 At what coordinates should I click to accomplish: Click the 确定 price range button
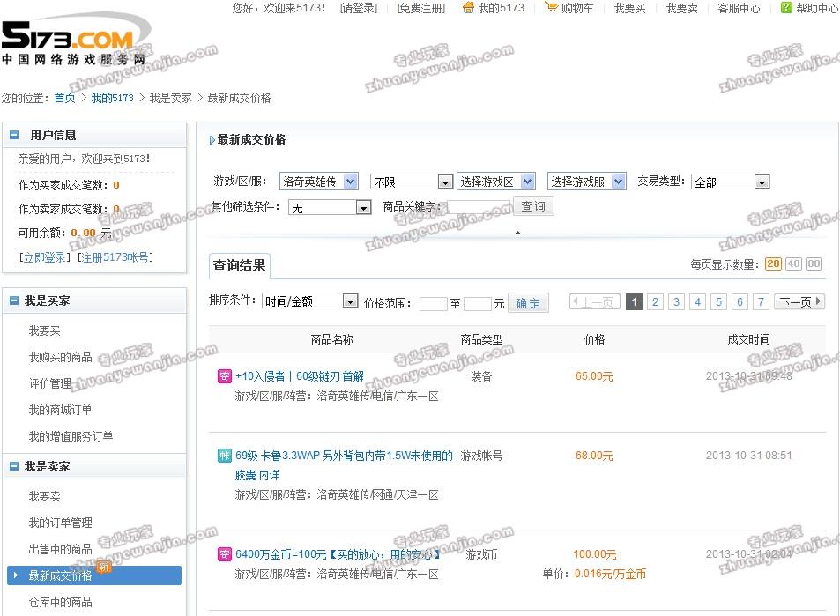coord(528,303)
